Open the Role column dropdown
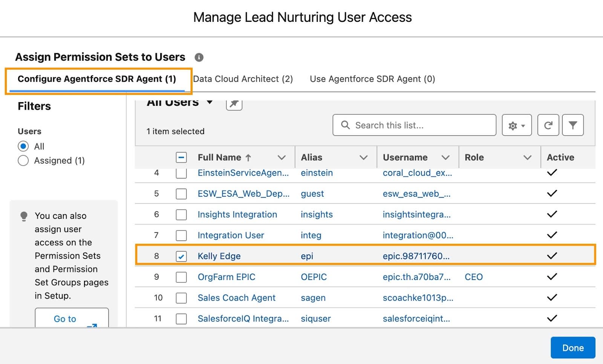The height and width of the screenshot is (364, 603). pyautogui.click(x=527, y=157)
